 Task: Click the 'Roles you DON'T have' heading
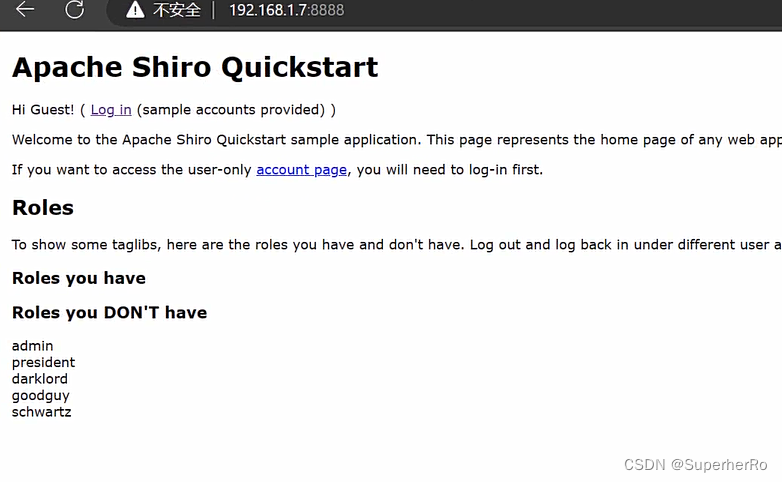pyautogui.click(x=109, y=312)
